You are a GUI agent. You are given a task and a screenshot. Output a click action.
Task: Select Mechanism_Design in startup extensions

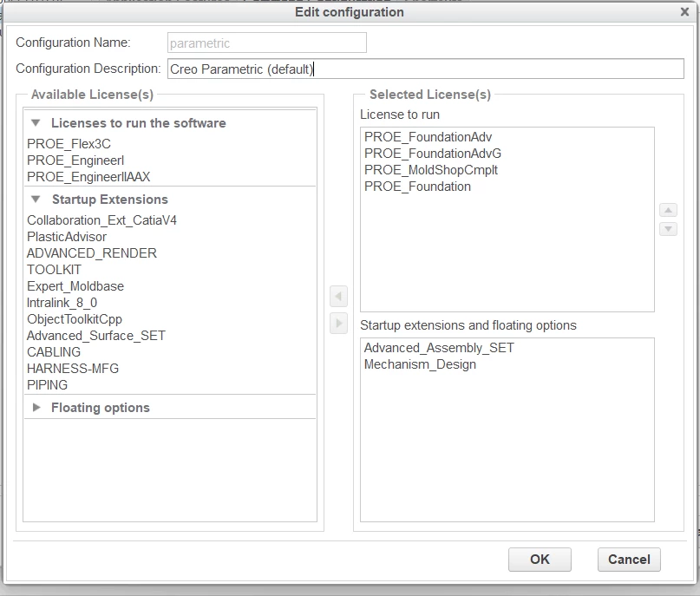click(420, 364)
